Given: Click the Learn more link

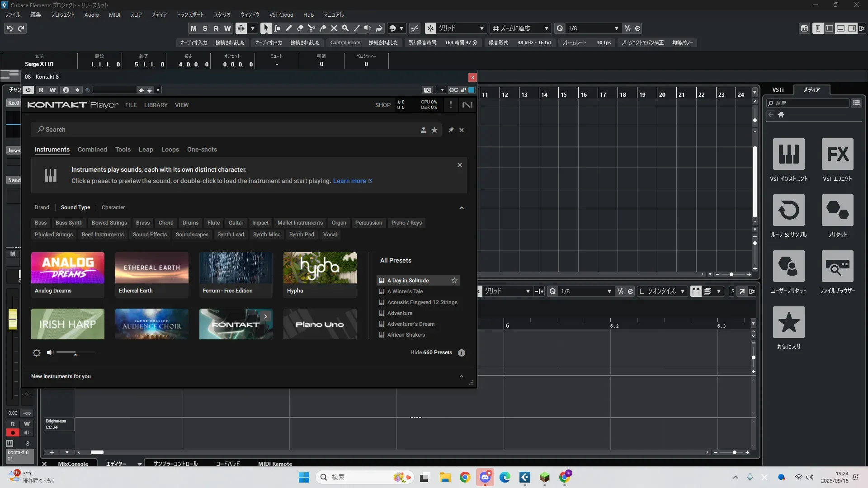Looking at the screenshot, I should [x=349, y=181].
